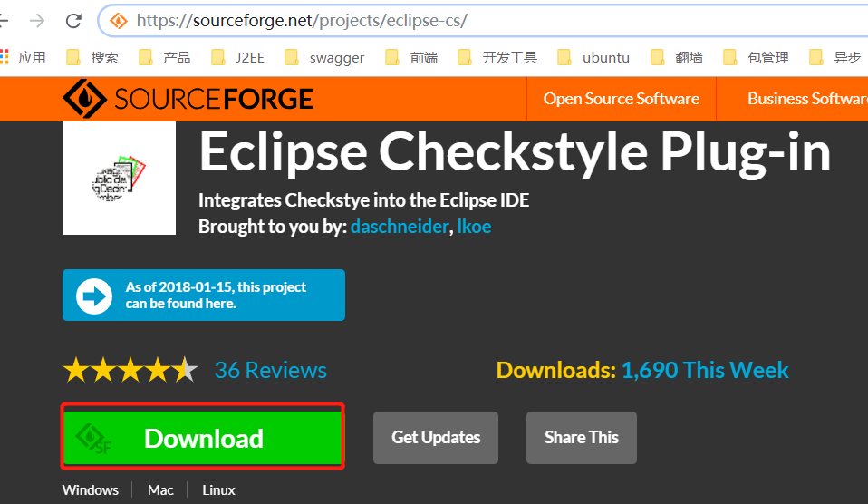Click the star rating
The width and height of the screenshot is (868, 504).
tap(130, 370)
